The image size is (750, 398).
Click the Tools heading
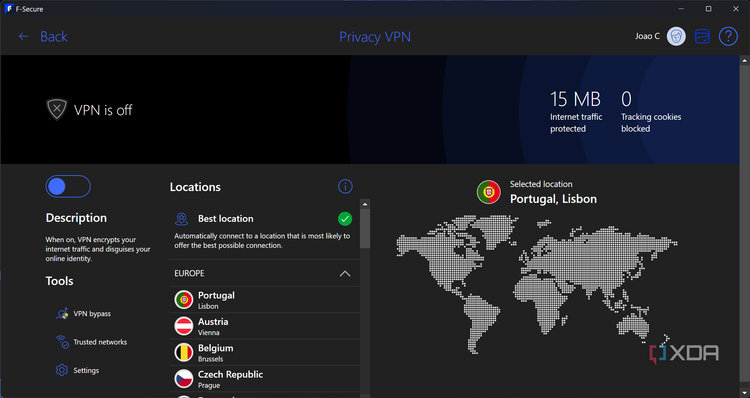click(x=59, y=281)
